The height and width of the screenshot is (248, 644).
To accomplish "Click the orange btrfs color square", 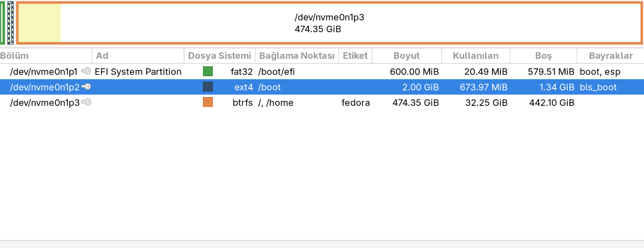I will click(208, 102).
